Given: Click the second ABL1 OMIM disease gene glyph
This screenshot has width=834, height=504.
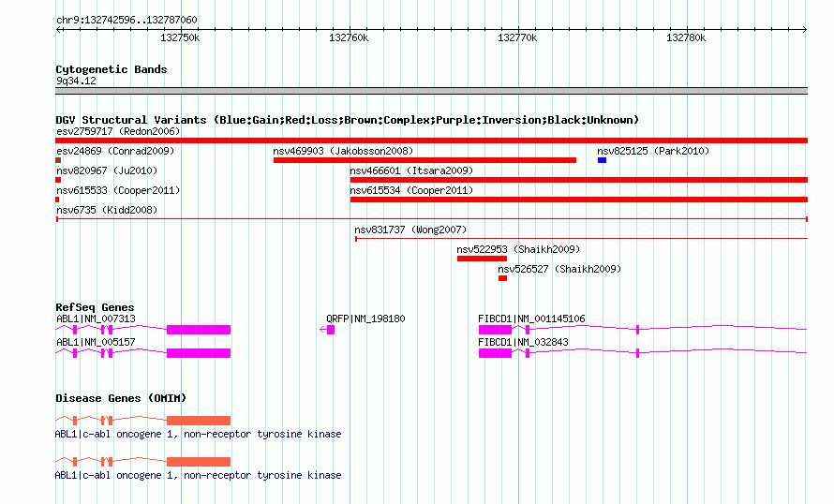Looking at the screenshot, I should tap(143, 462).
